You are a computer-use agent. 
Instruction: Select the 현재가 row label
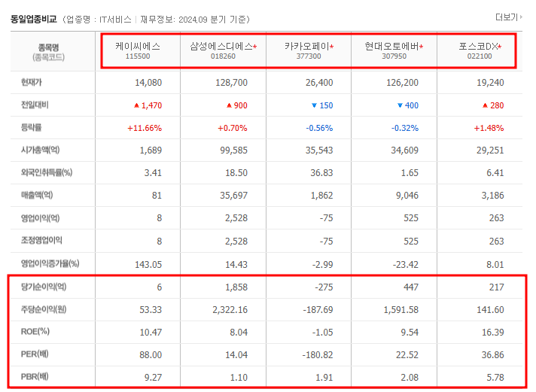pos(32,82)
